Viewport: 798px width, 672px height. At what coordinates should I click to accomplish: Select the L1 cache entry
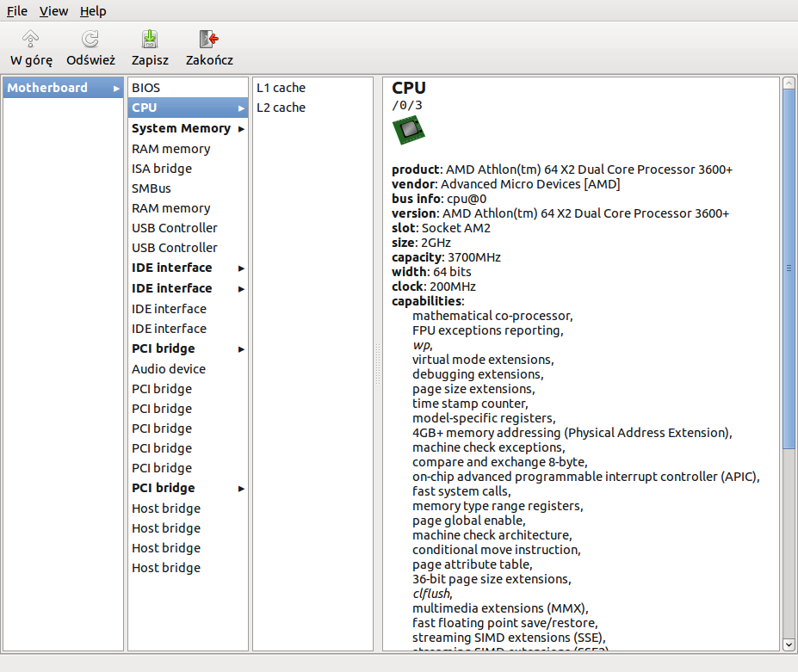click(x=312, y=88)
